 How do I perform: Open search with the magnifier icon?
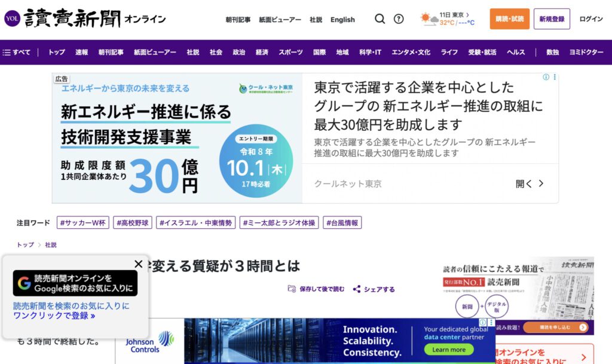pyautogui.click(x=380, y=19)
